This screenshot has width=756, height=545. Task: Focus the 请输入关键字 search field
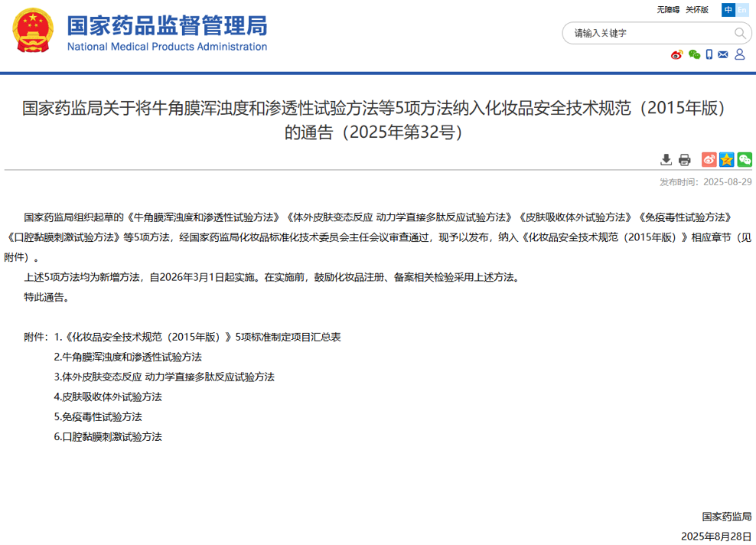point(657,33)
